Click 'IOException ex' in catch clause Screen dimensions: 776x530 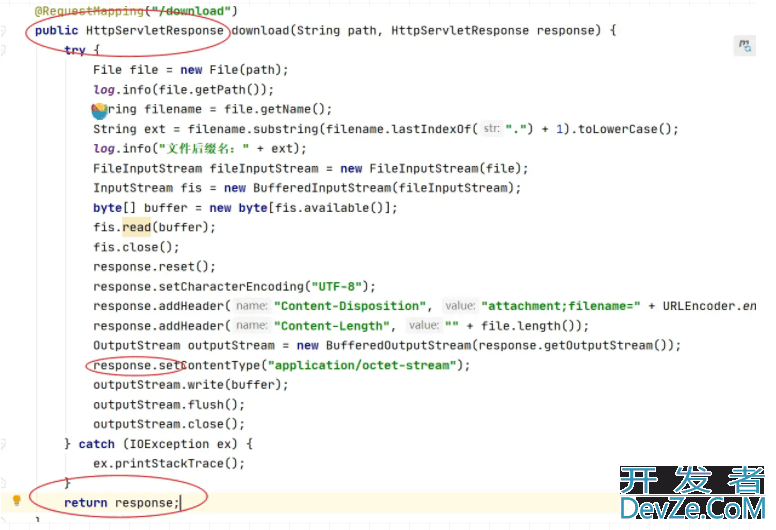tap(180, 444)
